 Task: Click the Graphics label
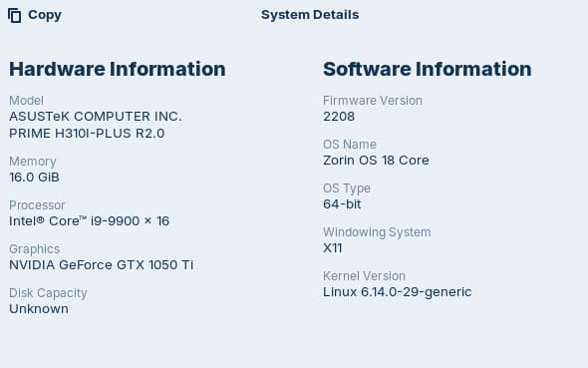pyautogui.click(x=35, y=249)
